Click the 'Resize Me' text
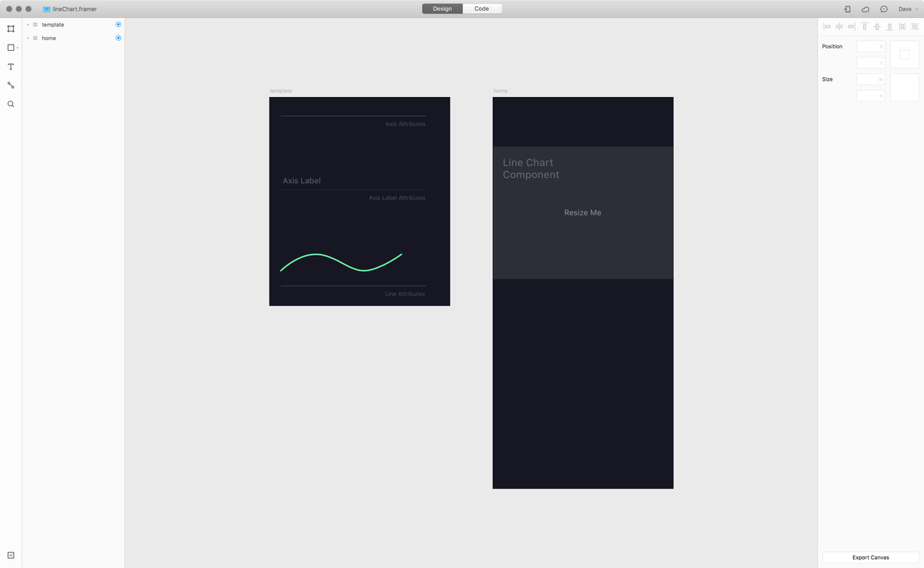Screen dimensions: 924x568 click(x=583, y=212)
